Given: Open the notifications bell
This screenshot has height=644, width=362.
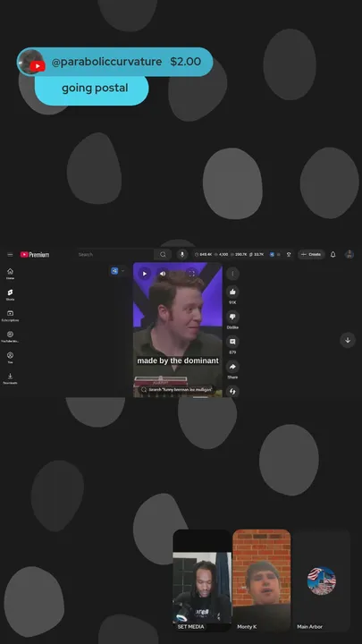Looking at the screenshot, I should pos(333,255).
